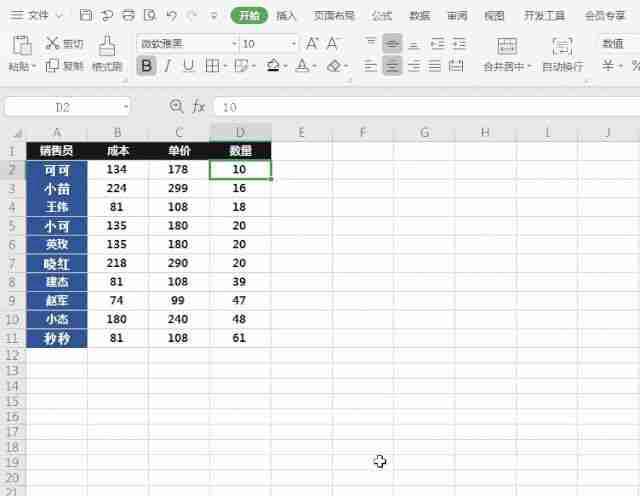Expand the quick access toolbar customize arrow
Screen dimensions: 640x496
point(213,16)
